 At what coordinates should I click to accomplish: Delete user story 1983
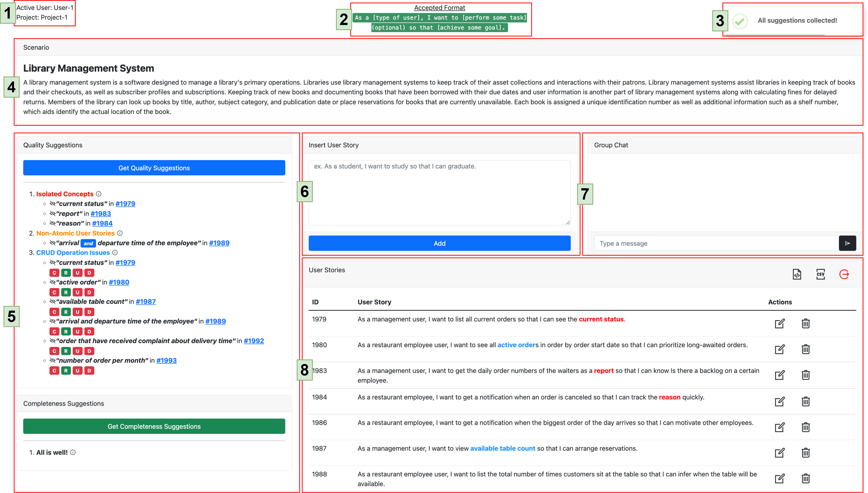click(805, 375)
